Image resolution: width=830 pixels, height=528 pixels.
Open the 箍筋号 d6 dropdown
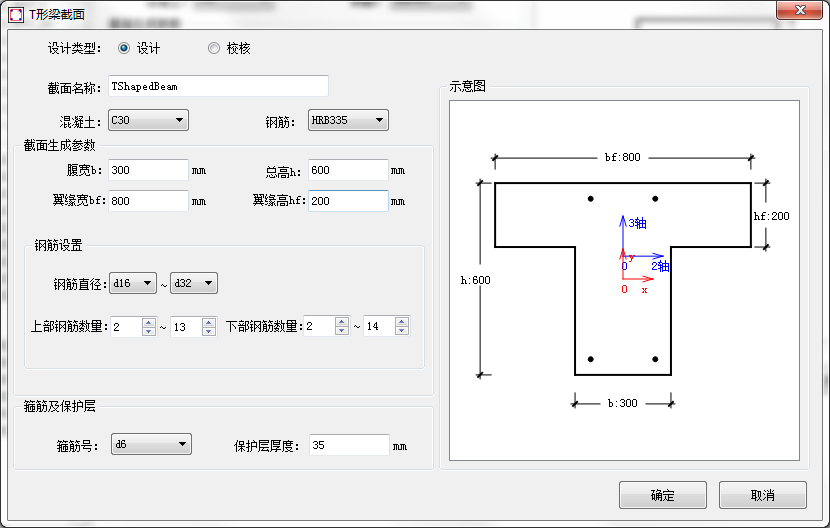point(150,445)
